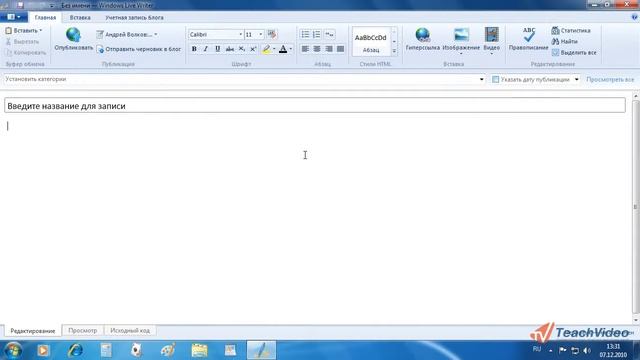
Task: Click the clear formatting icon
Action: click(272, 35)
